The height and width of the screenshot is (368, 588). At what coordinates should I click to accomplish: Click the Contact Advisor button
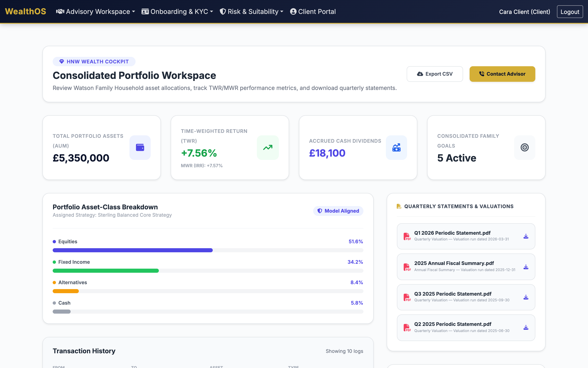pyautogui.click(x=502, y=74)
